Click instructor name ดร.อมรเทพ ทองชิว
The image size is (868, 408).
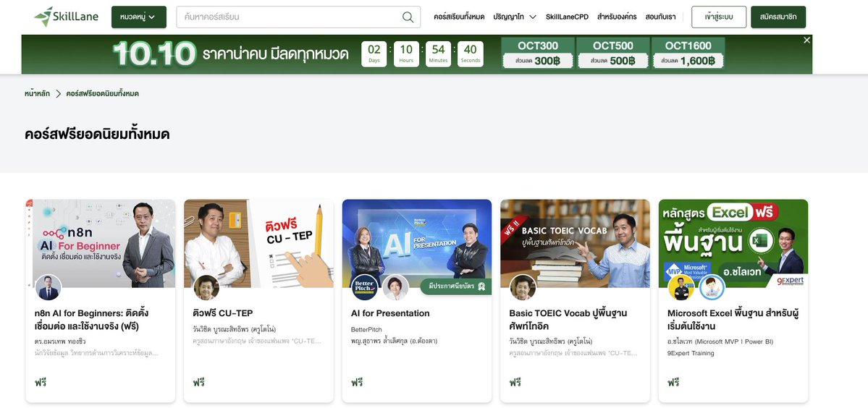(x=60, y=341)
